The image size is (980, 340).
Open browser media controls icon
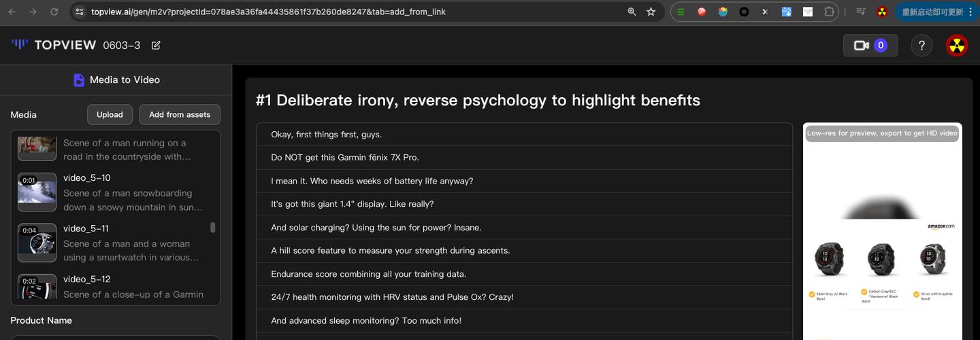pyautogui.click(x=861, y=12)
